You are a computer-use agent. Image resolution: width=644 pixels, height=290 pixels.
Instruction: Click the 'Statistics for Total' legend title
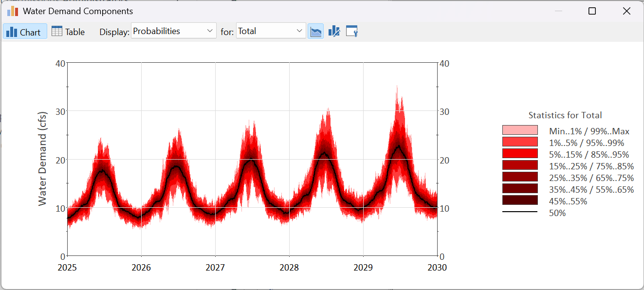tap(565, 115)
